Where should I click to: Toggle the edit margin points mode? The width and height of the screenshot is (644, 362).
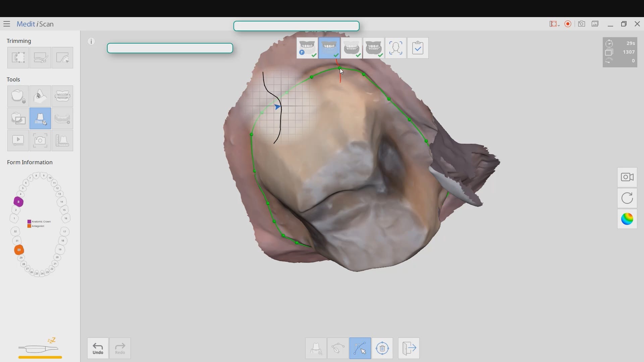[x=360, y=348]
